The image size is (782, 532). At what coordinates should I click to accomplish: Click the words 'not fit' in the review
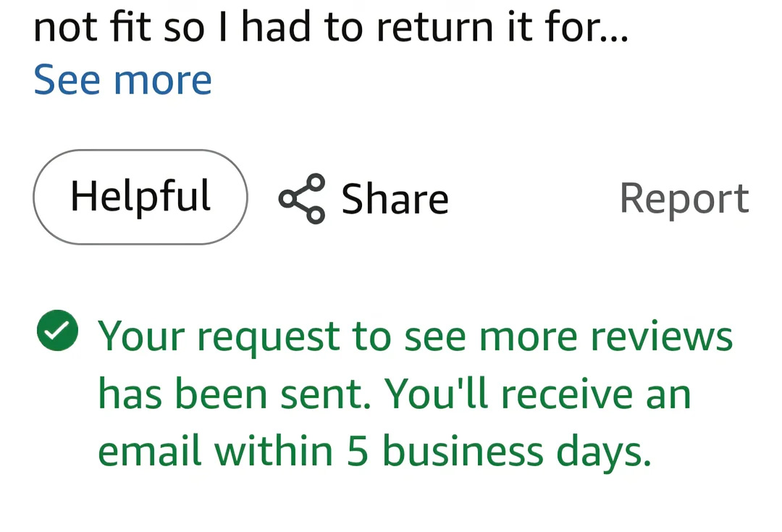coord(92,27)
